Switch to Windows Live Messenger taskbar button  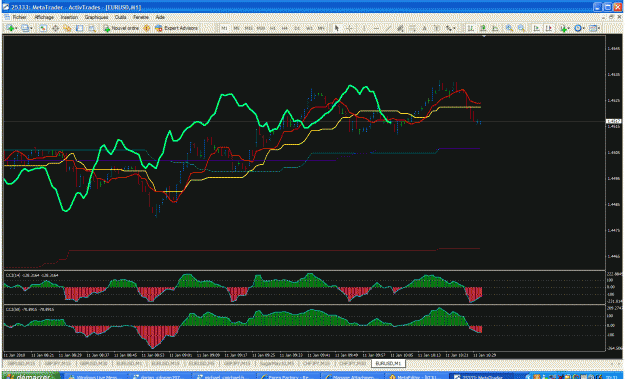pos(96,376)
